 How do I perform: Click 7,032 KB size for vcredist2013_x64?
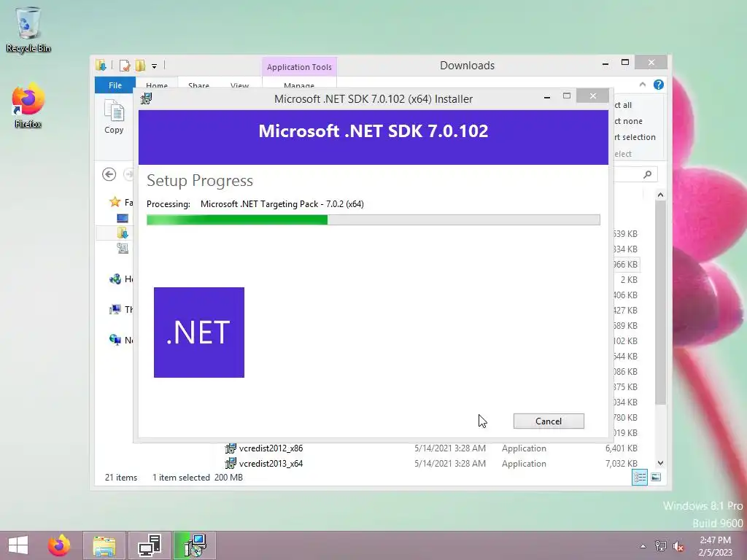tap(622, 463)
